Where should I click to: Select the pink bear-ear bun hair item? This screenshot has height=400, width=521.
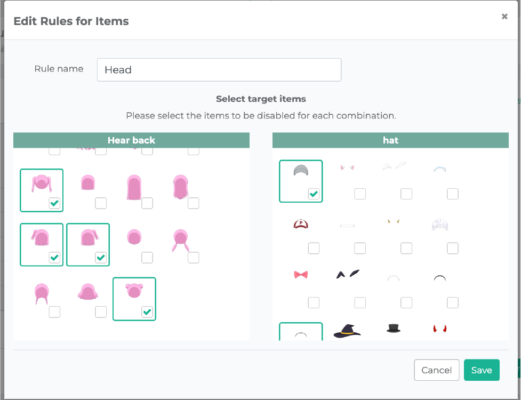[x=134, y=291]
